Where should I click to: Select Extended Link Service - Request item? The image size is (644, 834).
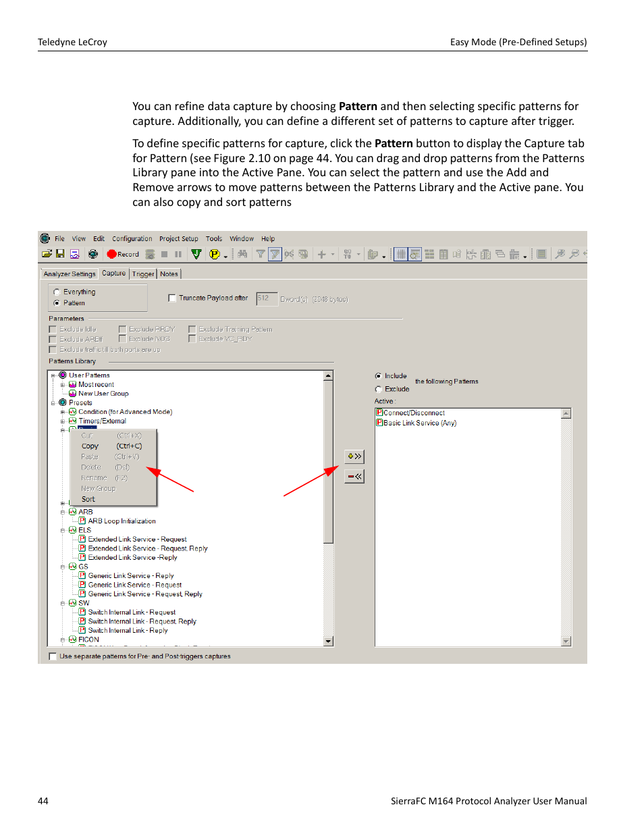(x=137, y=540)
